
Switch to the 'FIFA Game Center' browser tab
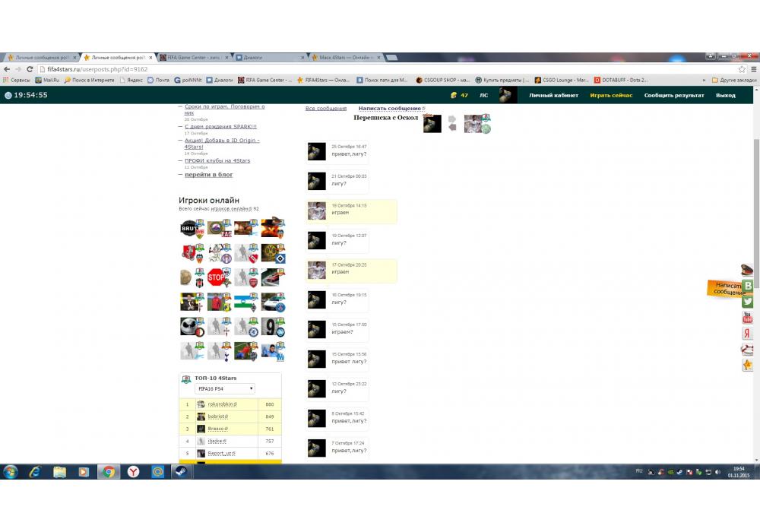[x=195, y=58]
